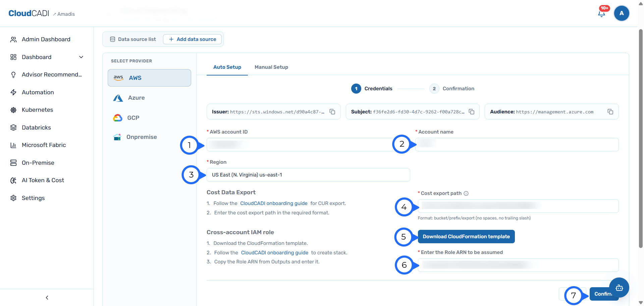Go to Advisor Recommendations
The width and height of the screenshot is (644, 306).
tap(47, 74)
